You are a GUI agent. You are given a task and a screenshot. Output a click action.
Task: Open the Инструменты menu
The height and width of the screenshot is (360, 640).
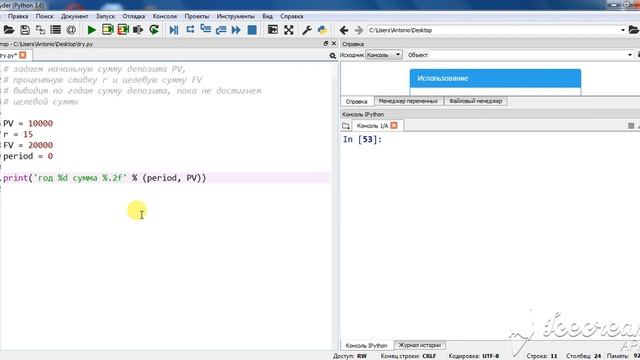(x=236, y=16)
